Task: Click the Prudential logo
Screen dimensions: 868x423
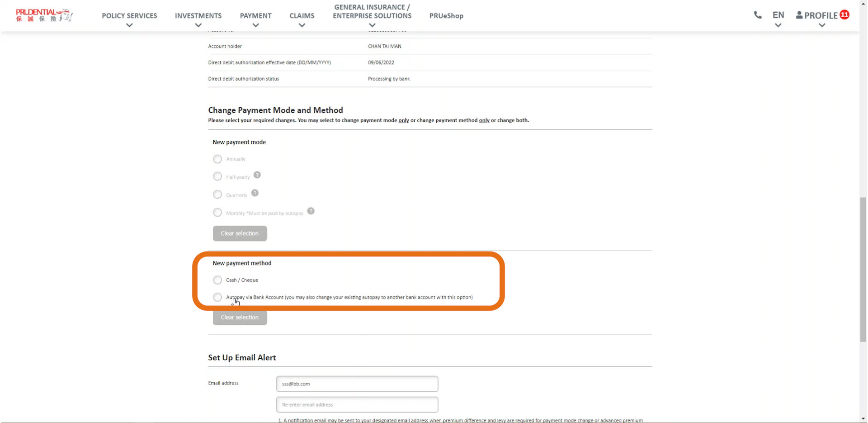Action: [x=44, y=15]
